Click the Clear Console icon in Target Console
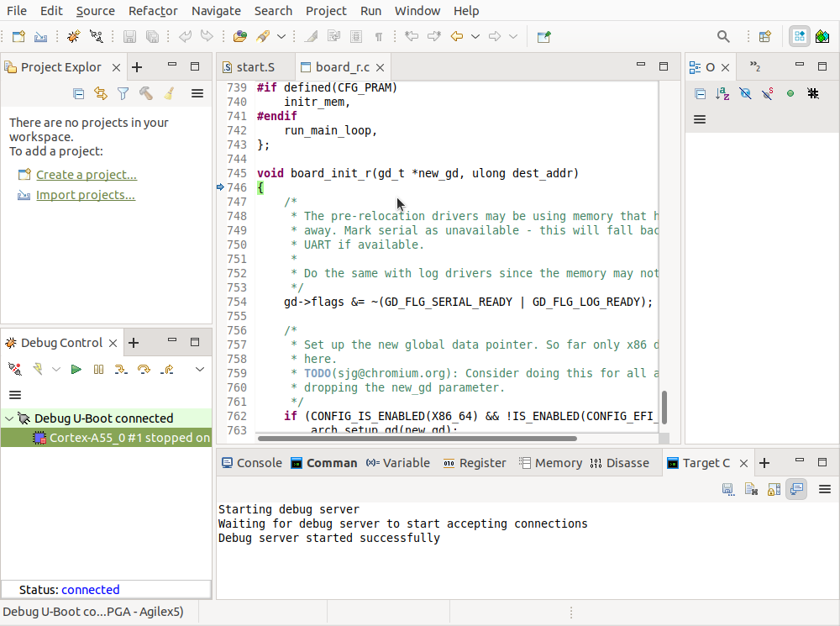The image size is (840, 626). [752, 489]
